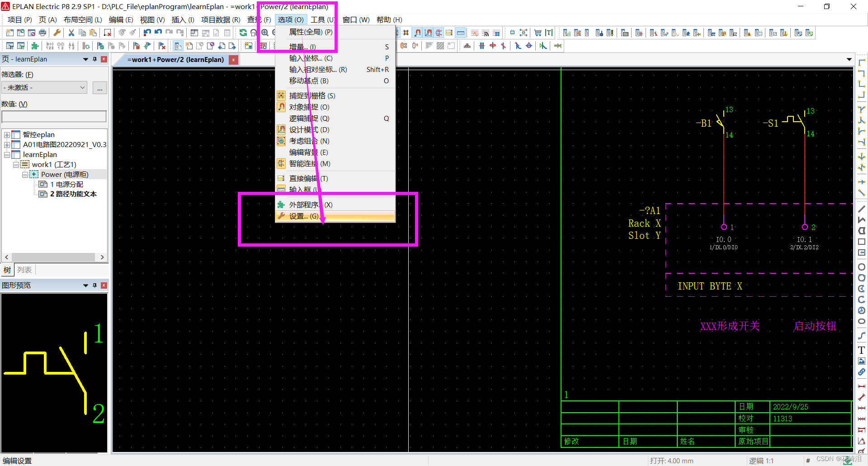This screenshot has height=466, width=868.
Task: Click the page navigator toggle icon
Action: (178, 46)
